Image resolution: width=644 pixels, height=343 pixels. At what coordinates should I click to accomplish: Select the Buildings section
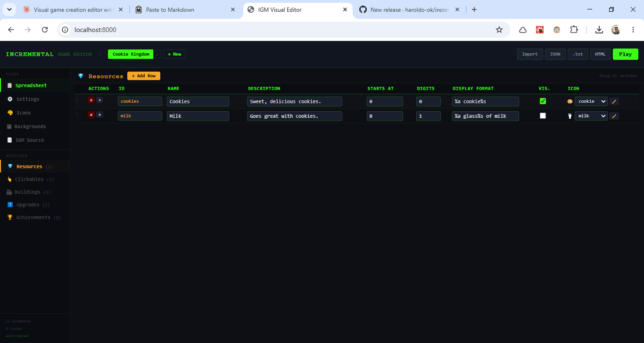[35, 192]
